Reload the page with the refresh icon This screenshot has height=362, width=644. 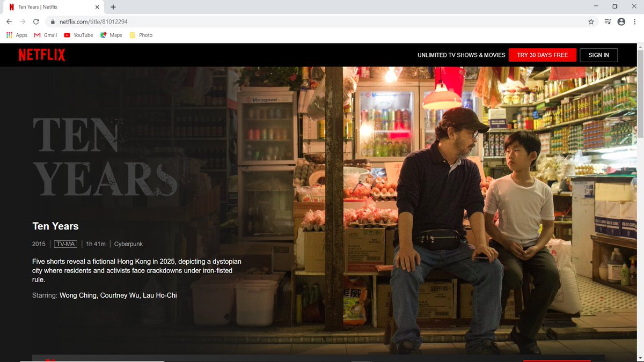point(36,21)
